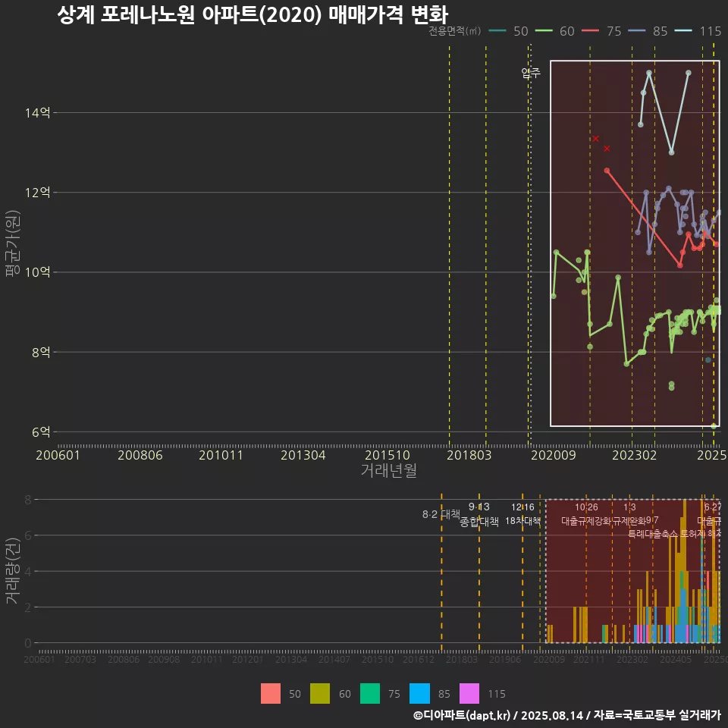
Task: Click the 202111 label on volume chart axis
Action: click(588, 659)
